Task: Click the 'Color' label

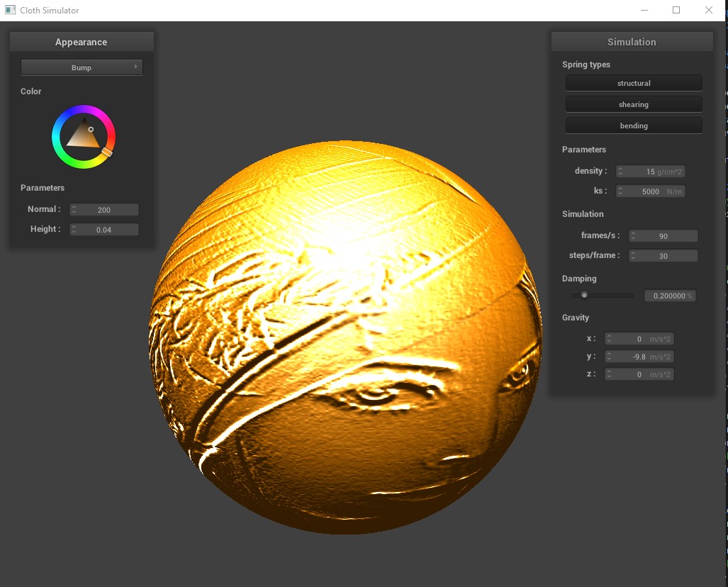Action: click(30, 91)
